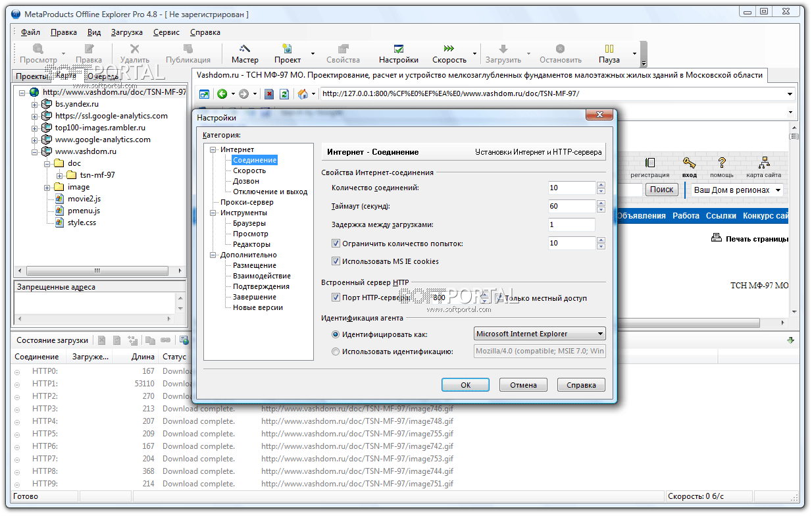Screen dimensions: 812x518
Task: Open 'Объявления' link on the web page
Action: [641, 216]
